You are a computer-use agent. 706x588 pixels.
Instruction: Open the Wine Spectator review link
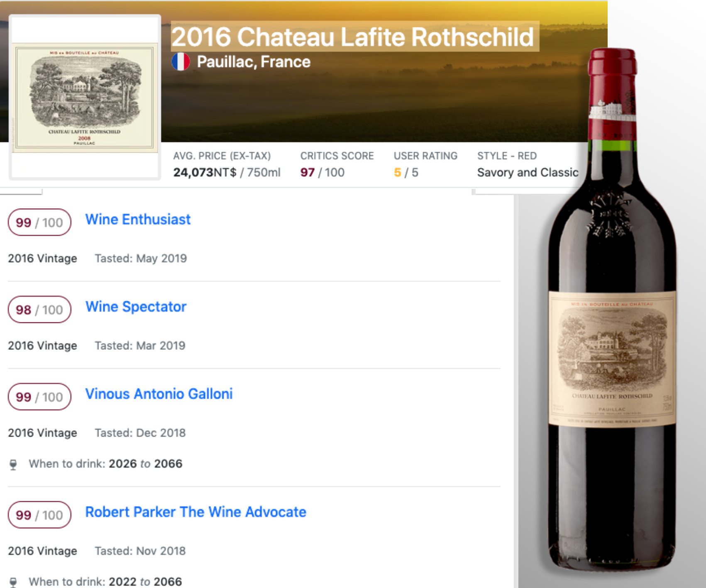click(136, 307)
